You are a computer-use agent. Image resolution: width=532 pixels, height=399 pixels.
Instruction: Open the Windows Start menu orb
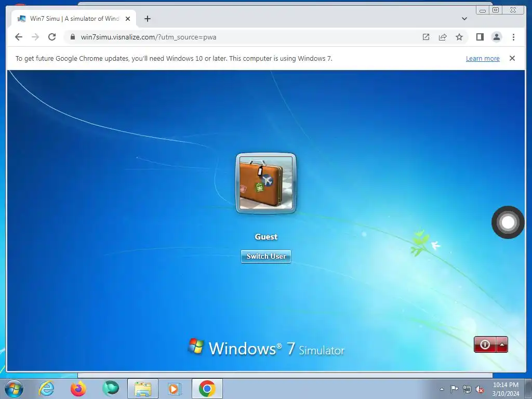tap(14, 389)
